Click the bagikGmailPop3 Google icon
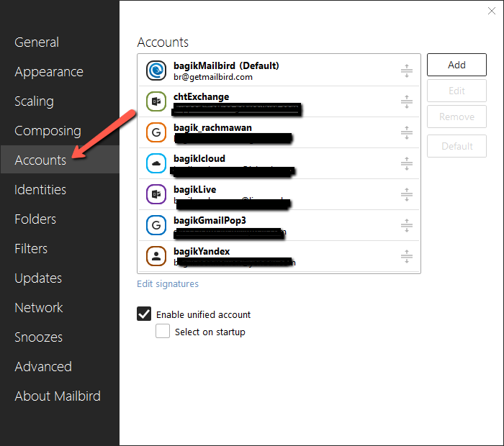This screenshot has height=446, width=504. point(156,225)
